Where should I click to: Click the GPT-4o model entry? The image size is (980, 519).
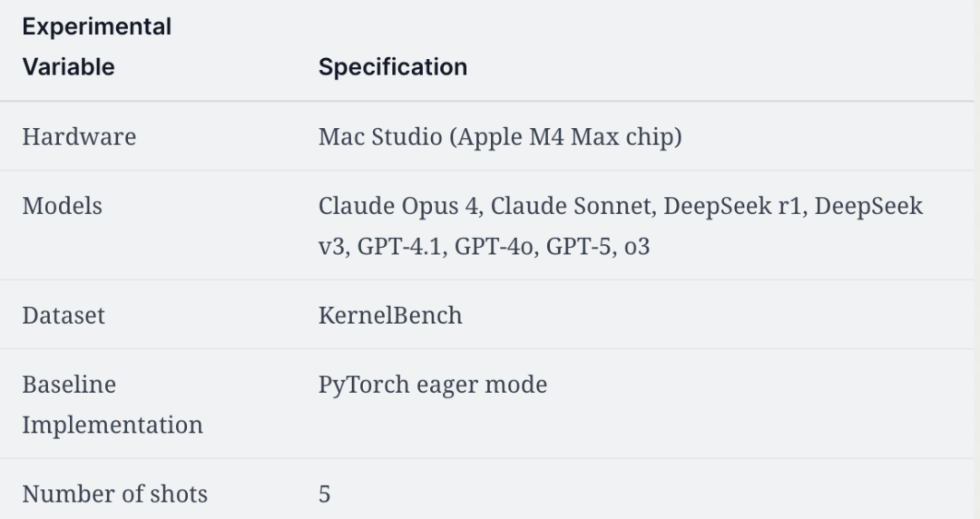[x=494, y=247]
